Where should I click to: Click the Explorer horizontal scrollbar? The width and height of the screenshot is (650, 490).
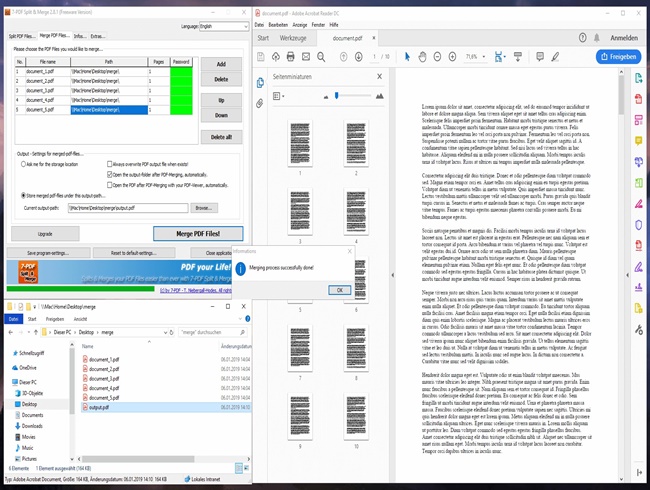138,459
